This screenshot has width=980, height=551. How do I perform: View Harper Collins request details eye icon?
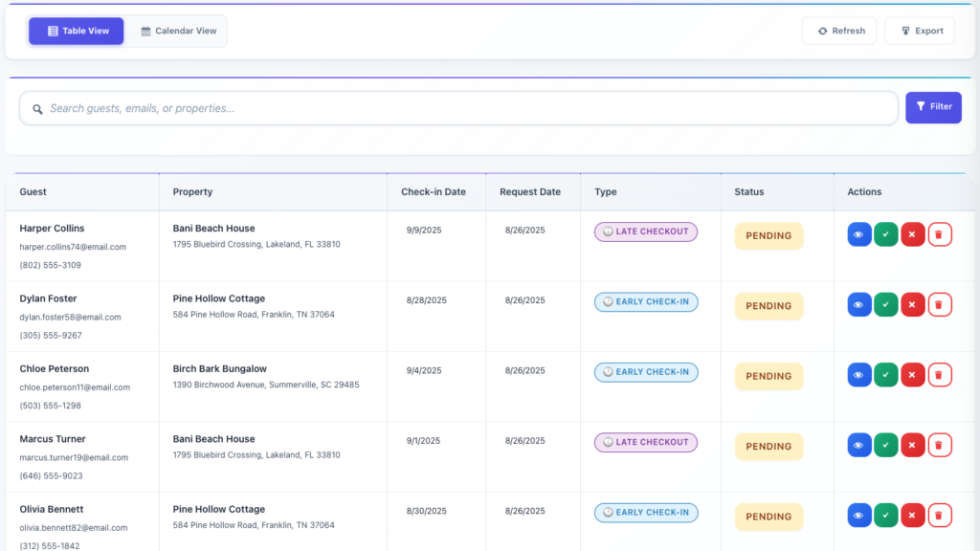tap(858, 234)
